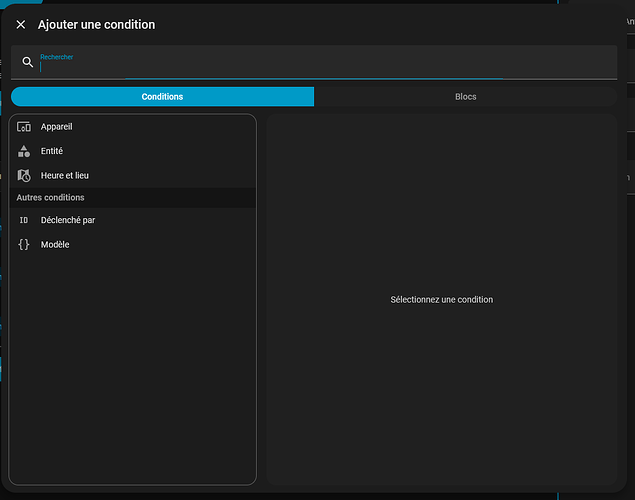
Task: Switch to the Conditions tab
Action: pos(162,97)
